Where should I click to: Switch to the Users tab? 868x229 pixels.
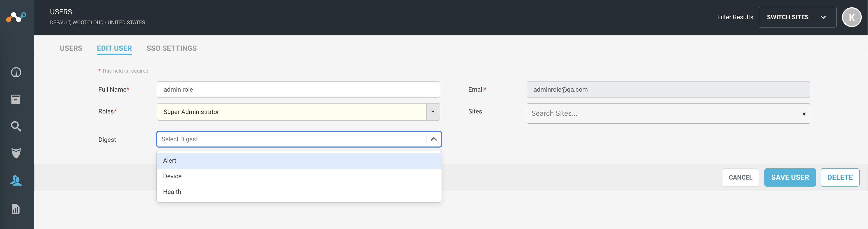point(71,48)
